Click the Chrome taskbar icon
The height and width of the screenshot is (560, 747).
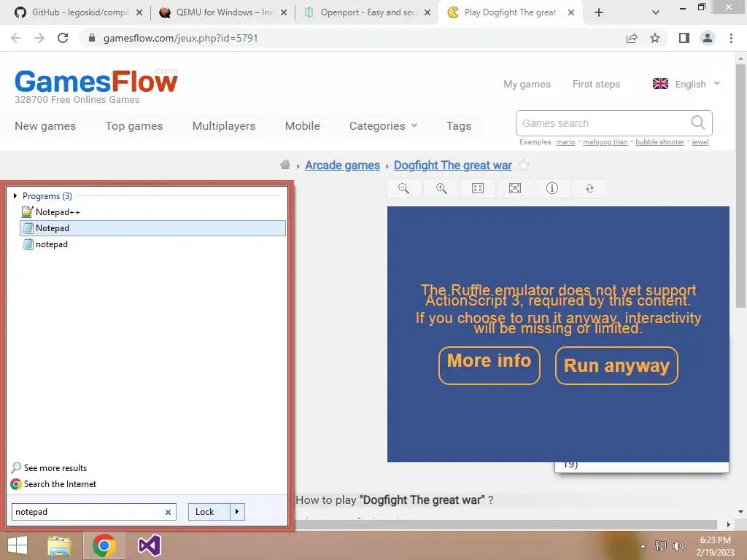click(x=104, y=545)
